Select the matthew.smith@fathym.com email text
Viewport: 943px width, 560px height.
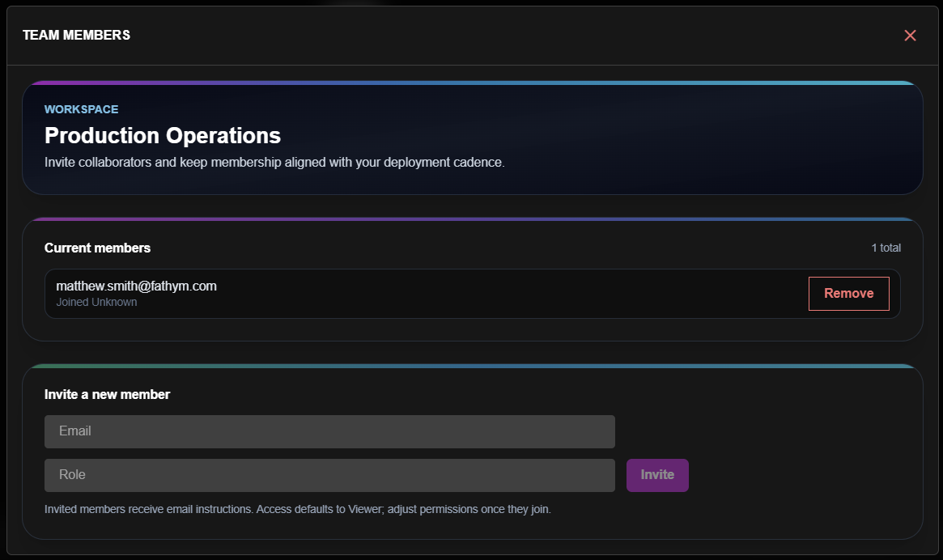click(137, 286)
